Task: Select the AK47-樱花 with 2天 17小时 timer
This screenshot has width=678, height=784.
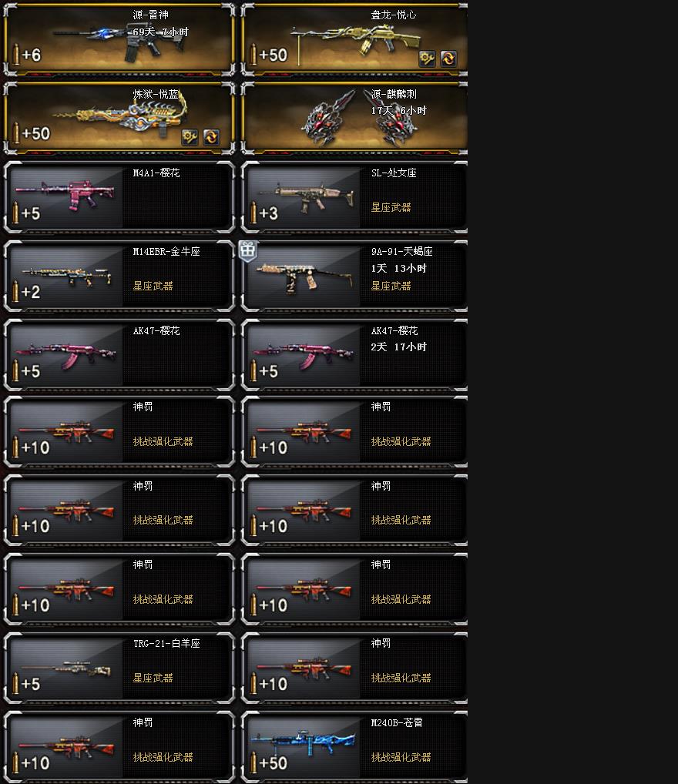Action: tap(354, 354)
